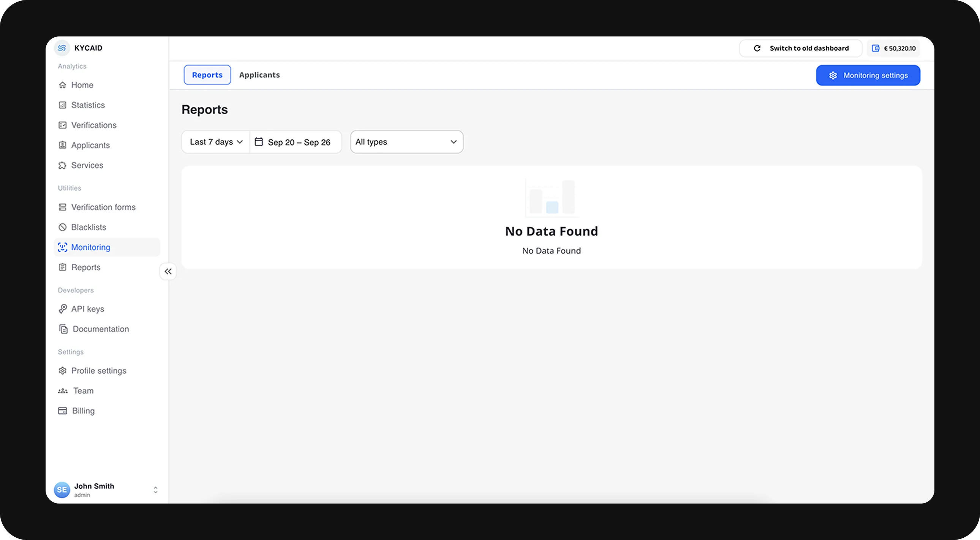Click the Statistics icon in sidebar
This screenshot has height=540, width=980.
tap(62, 105)
